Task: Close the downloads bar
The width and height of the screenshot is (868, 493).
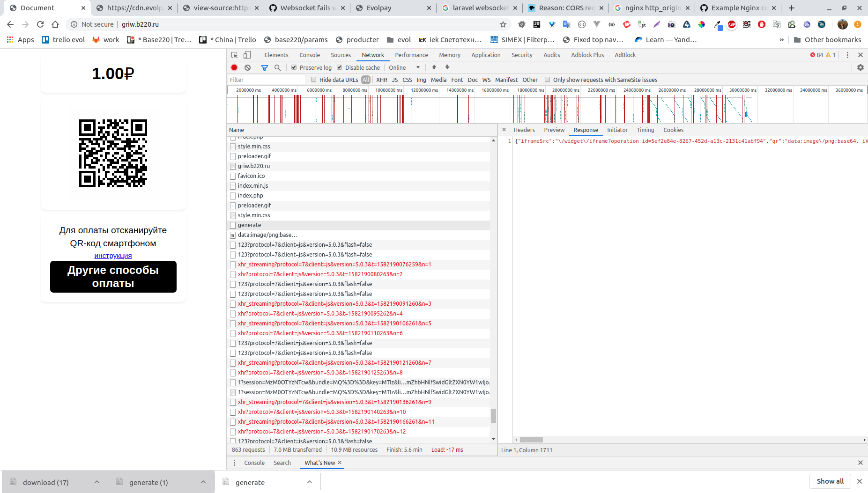Action: pos(860,481)
